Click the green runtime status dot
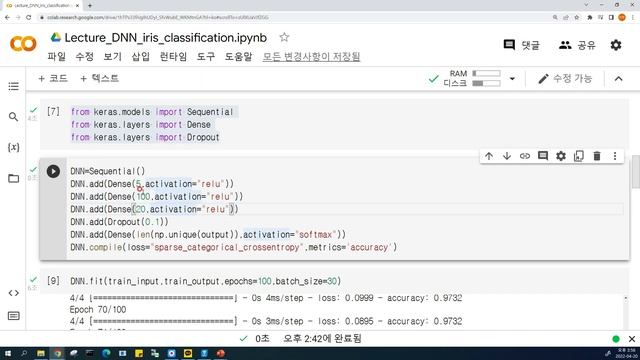This screenshot has width=640, height=360. click(x=616, y=339)
